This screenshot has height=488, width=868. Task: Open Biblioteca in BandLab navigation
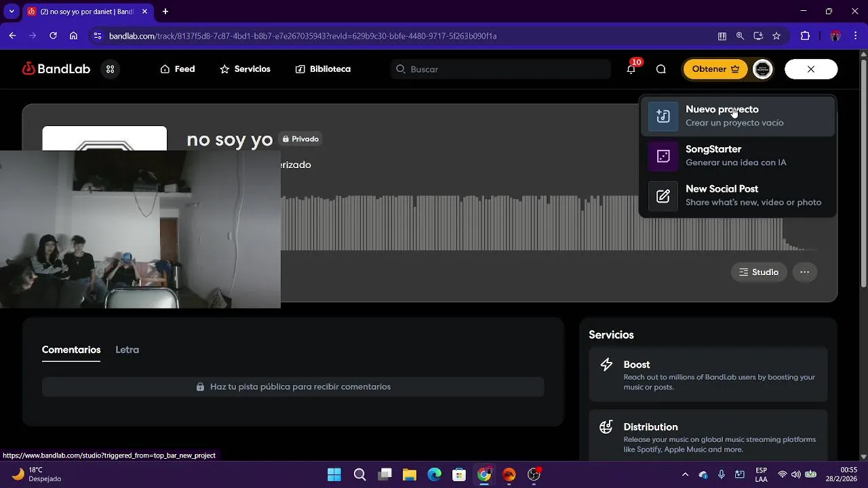click(323, 69)
